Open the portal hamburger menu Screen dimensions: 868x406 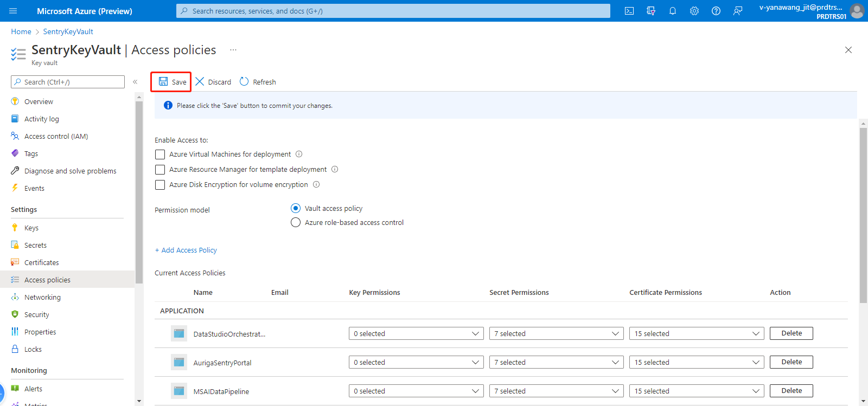coord(13,11)
